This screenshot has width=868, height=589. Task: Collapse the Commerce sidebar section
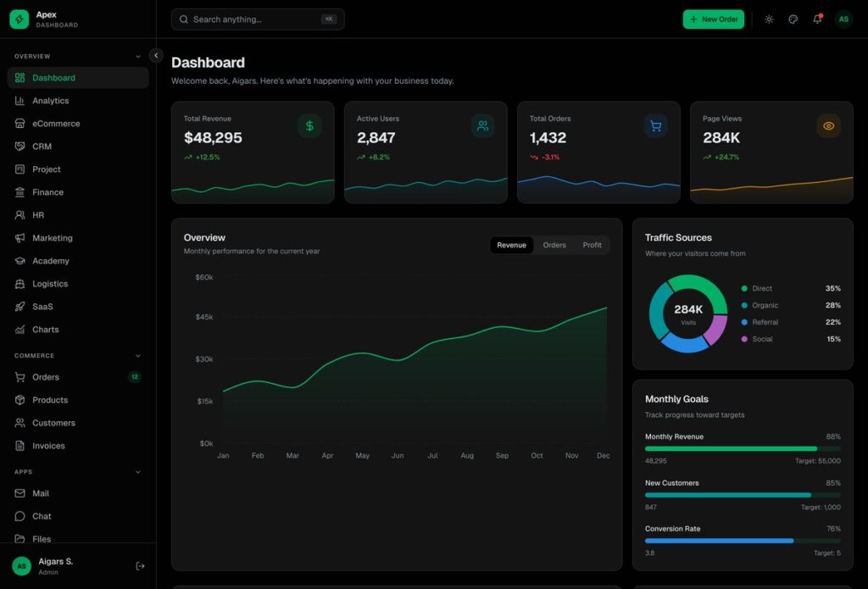[x=138, y=356]
